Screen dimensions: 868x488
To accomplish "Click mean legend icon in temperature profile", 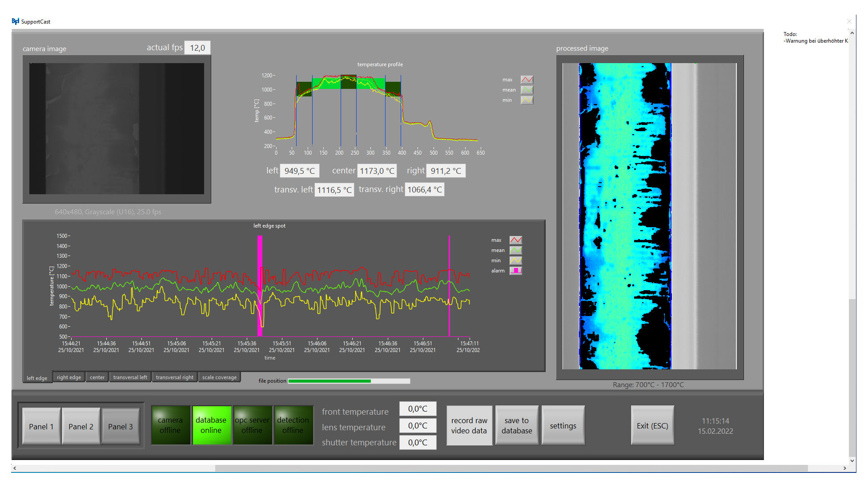I will tap(527, 90).
